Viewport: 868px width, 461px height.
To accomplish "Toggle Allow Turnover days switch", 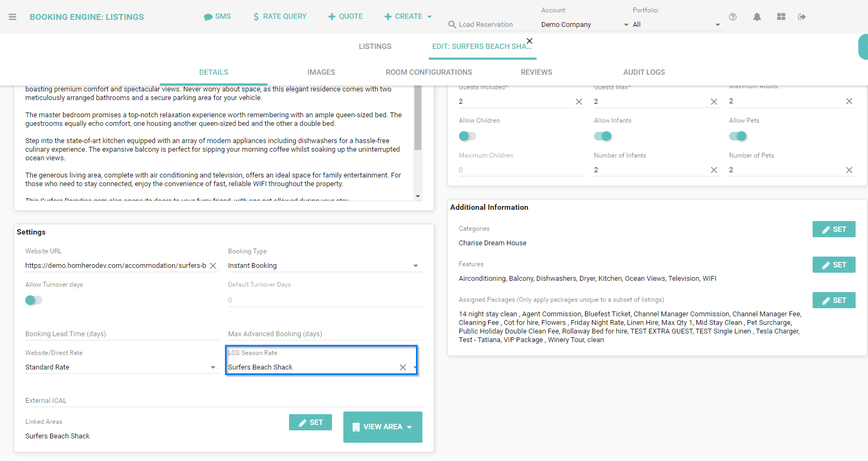I will [33, 300].
